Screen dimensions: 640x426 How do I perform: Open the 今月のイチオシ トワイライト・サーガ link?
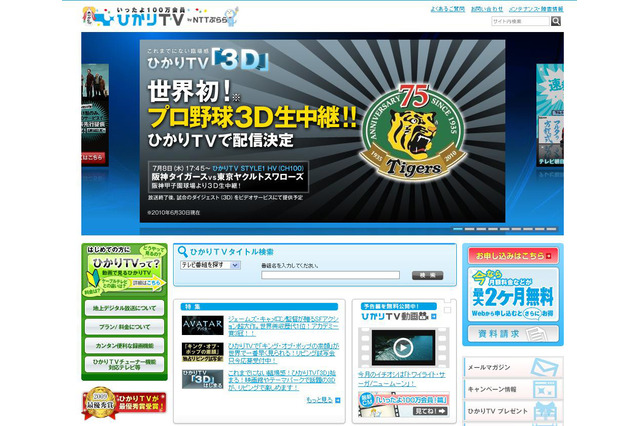[x=402, y=379]
